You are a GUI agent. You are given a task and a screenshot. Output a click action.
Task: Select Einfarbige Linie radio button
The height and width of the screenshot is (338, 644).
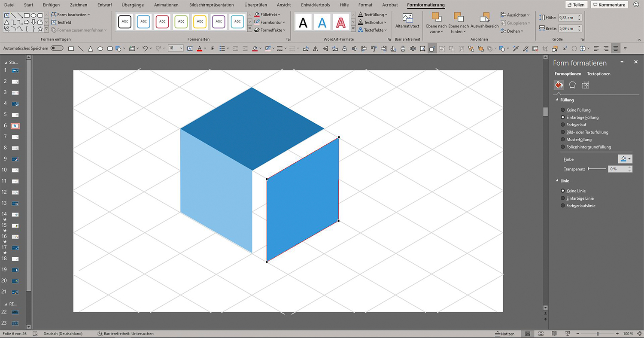tap(563, 198)
